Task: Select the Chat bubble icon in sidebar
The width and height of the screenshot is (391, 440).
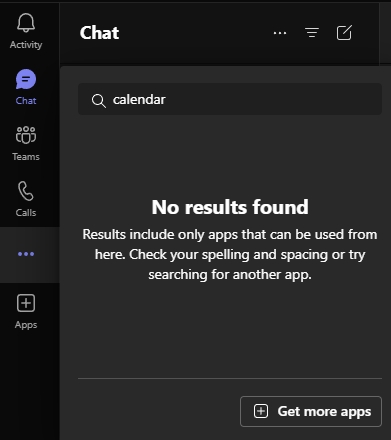Action: [x=26, y=79]
